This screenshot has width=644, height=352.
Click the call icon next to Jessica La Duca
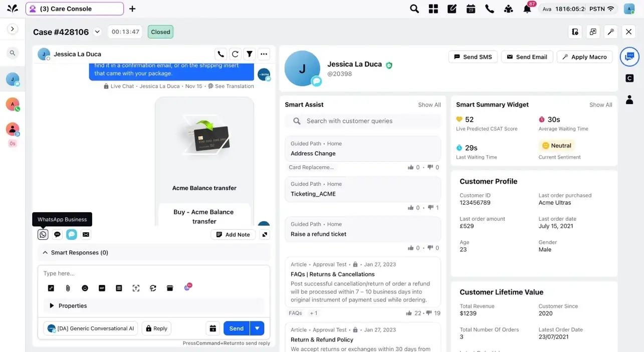[221, 54]
